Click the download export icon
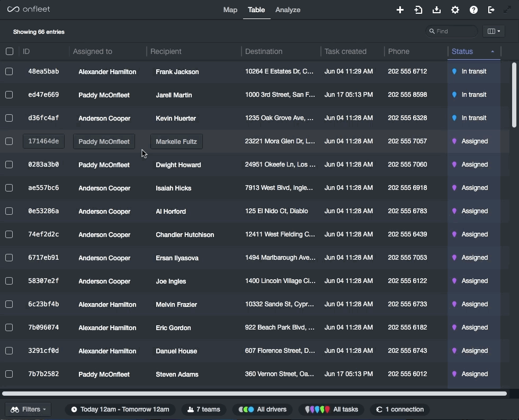The image size is (519, 420). coord(436,10)
